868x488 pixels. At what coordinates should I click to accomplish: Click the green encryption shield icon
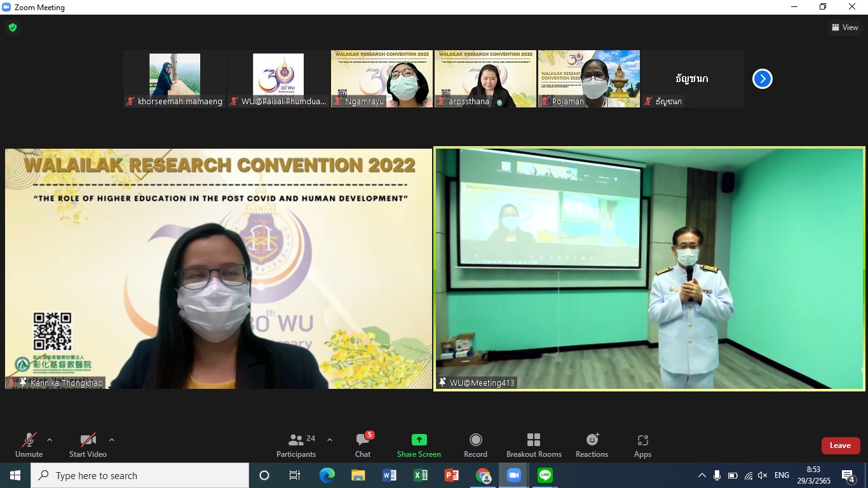click(12, 27)
